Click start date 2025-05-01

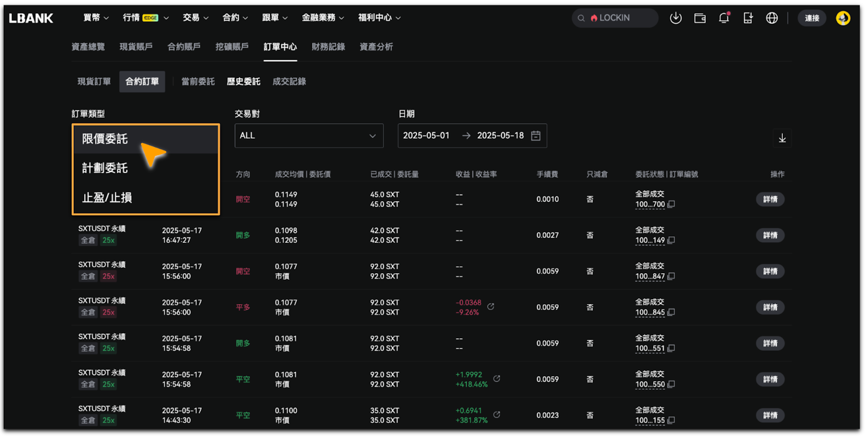point(426,136)
